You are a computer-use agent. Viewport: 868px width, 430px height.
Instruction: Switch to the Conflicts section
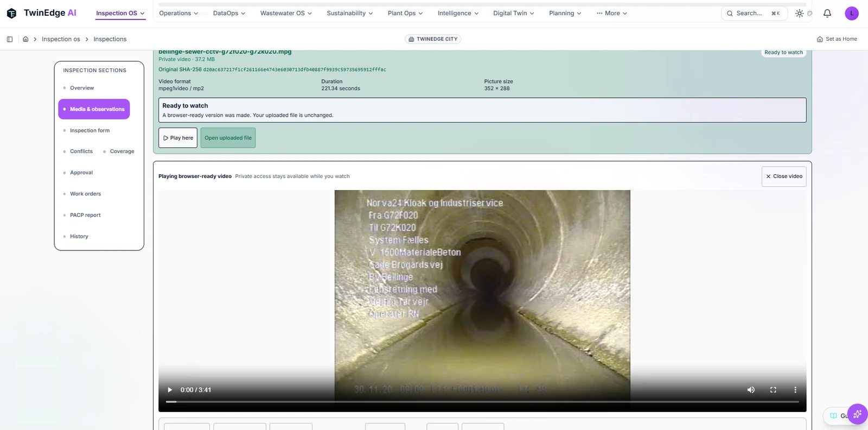click(81, 151)
